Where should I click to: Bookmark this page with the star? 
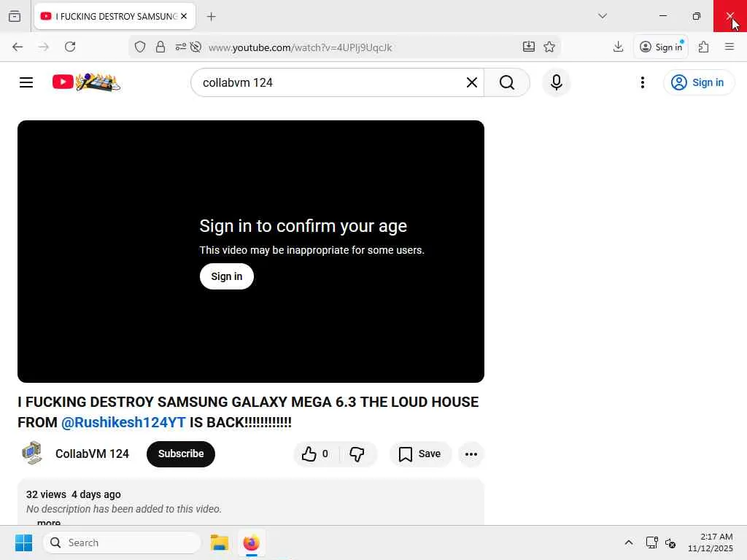pyautogui.click(x=549, y=47)
